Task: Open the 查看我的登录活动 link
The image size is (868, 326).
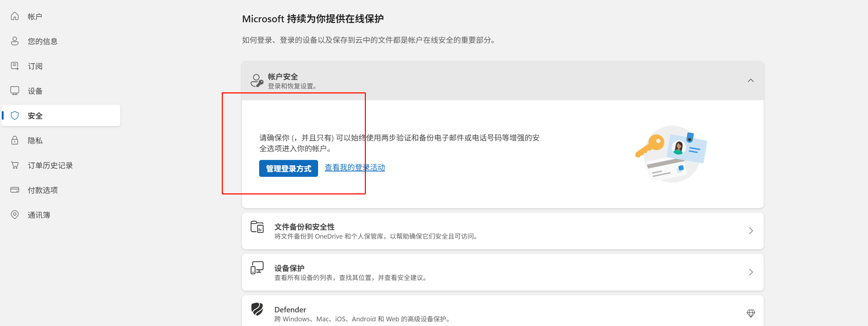Action: pos(355,167)
